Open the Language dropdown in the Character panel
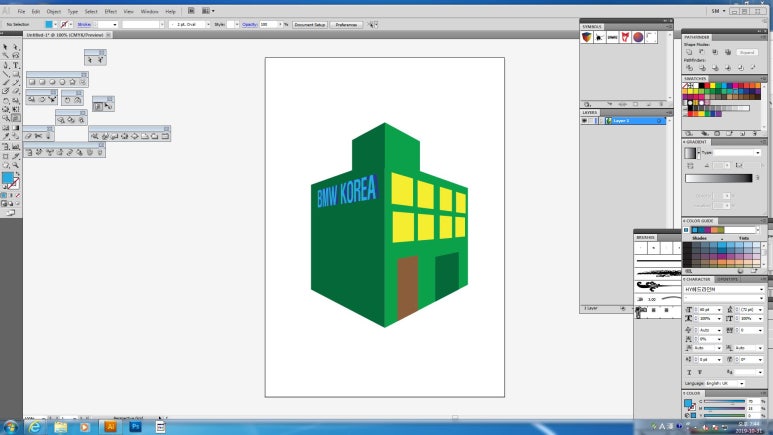The height and width of the screenshot is (435, 773). [741, 383]
